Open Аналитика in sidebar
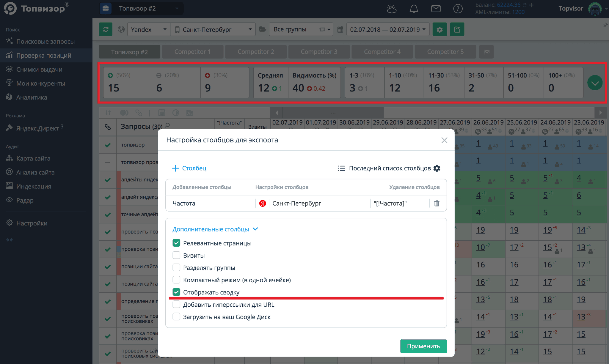Screen dimensions: 609x364 click(32, 97)
